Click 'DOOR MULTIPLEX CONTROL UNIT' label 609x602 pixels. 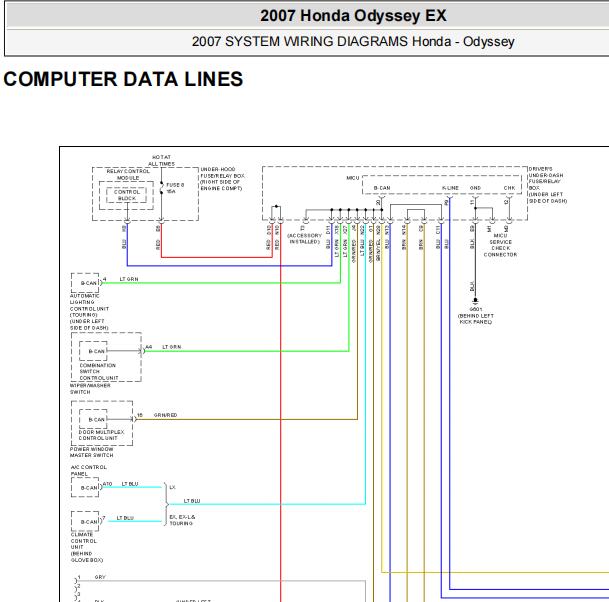pos(101,435)
